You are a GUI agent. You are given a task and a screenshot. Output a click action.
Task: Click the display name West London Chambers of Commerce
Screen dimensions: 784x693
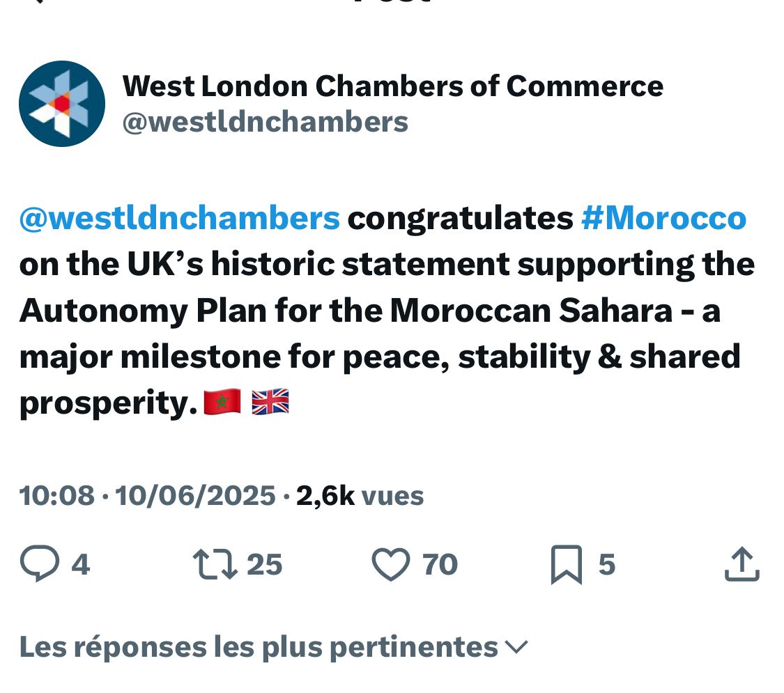[x=393, y=86]
